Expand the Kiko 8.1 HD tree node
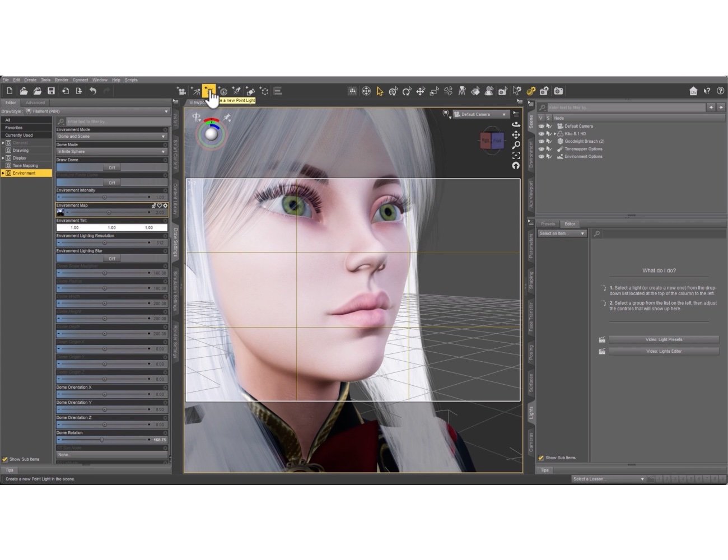This screenshot has width=728, height=560. pyautogui.click(x=555, y=134)
